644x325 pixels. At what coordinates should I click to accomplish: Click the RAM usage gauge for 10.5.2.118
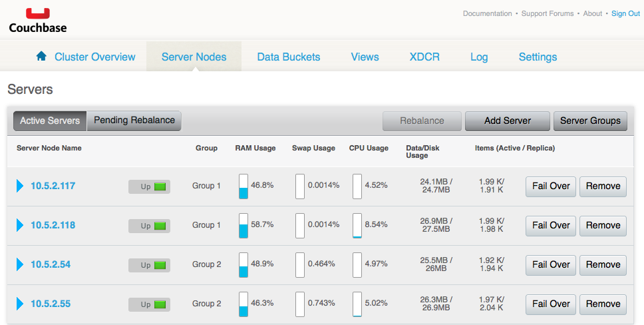[243, 226]
